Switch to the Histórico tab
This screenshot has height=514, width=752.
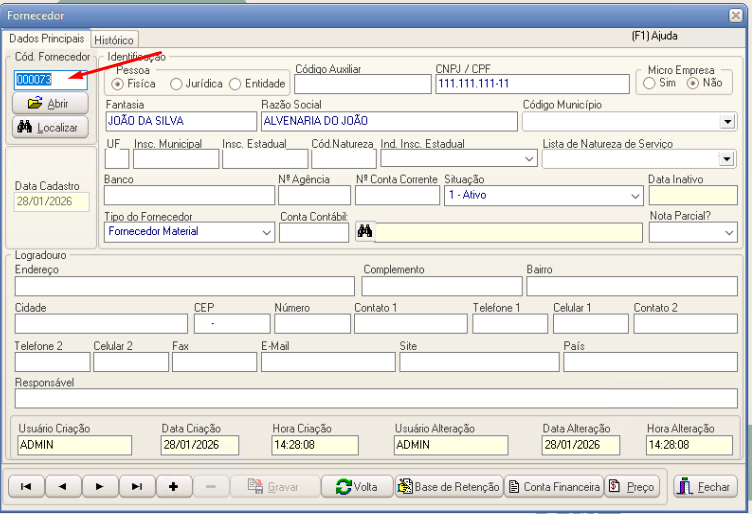114,40
